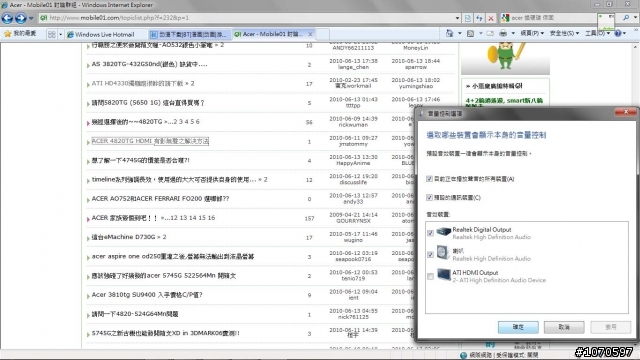Close the volume control options dialog

point(626,112)
